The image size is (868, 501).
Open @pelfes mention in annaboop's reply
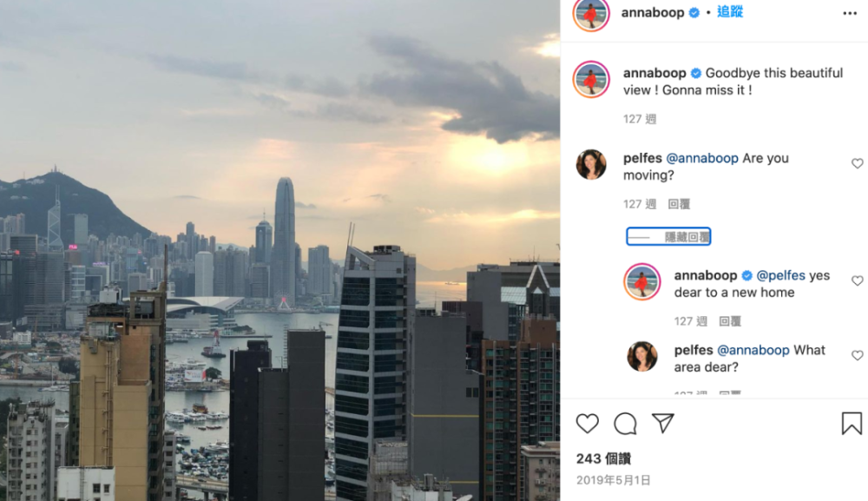[780, 275]
